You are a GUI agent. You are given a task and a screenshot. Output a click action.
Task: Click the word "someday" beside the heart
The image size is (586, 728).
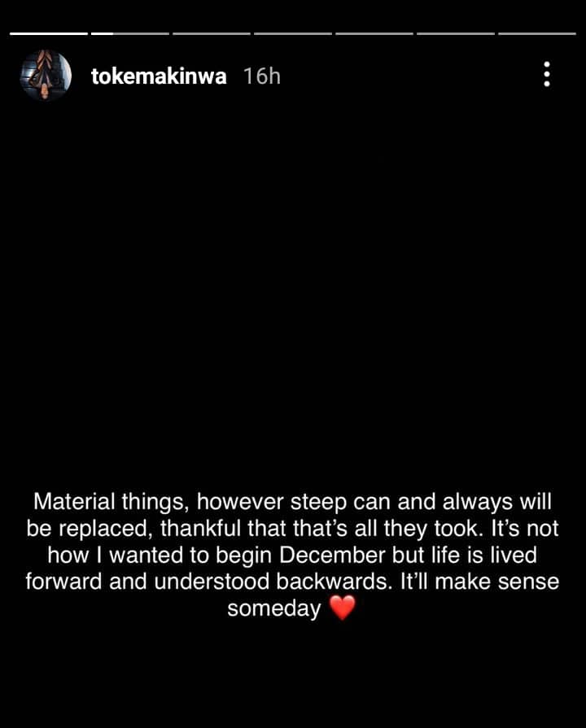point(274,608)
